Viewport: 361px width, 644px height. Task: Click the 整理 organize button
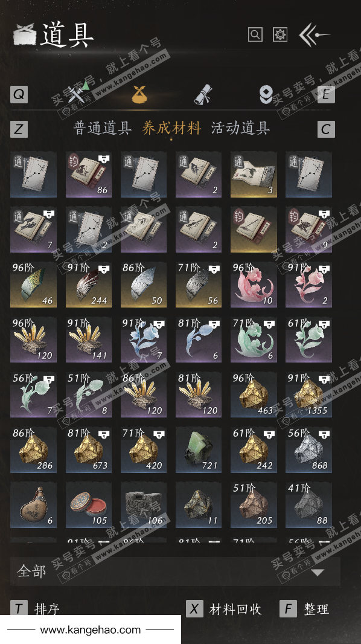[304, 609]
